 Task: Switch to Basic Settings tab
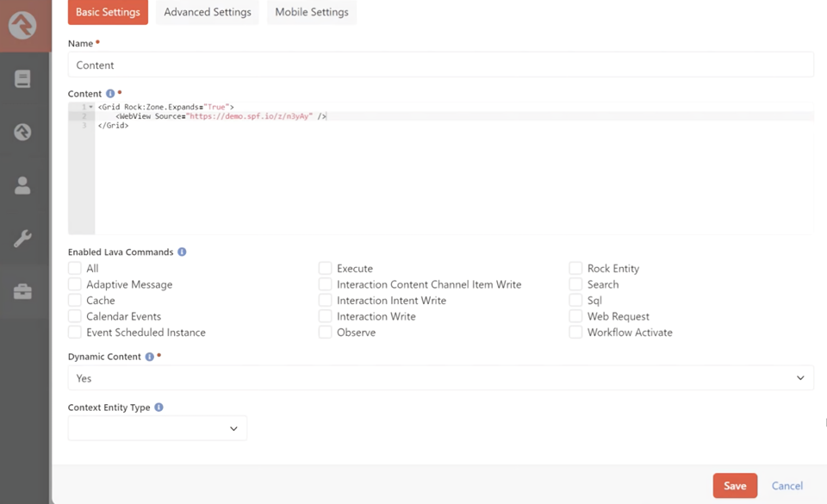pyautogui.click(x=109, y=12)
